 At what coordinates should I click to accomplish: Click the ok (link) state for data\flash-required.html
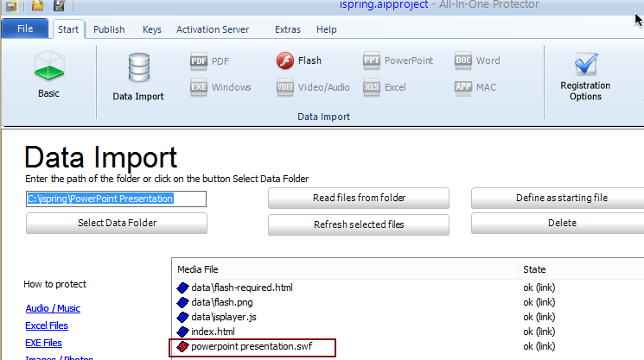click(539, 287)
